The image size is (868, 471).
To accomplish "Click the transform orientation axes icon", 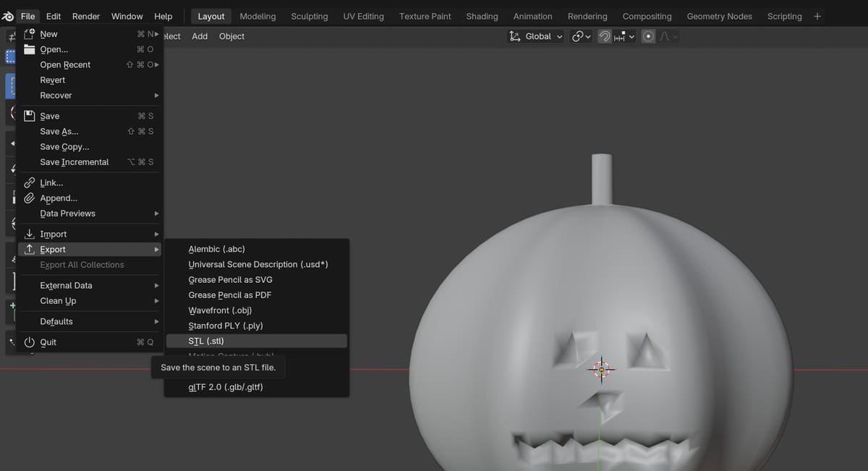I will coord(515,36).
